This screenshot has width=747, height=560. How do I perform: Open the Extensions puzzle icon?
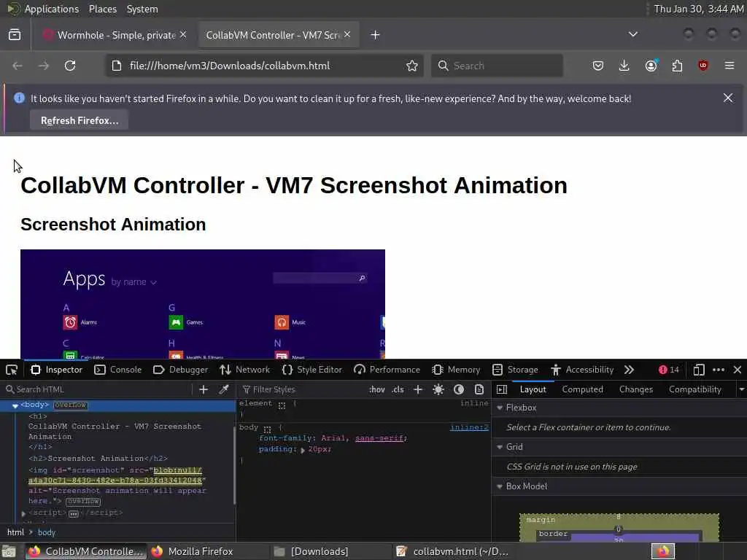tap(677, 66)
